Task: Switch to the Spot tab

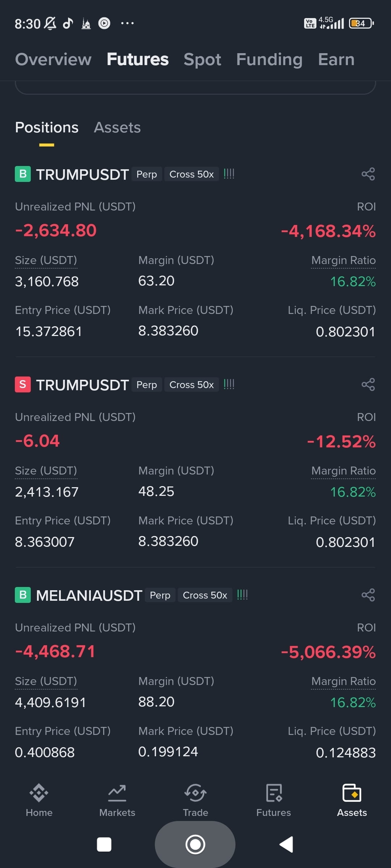Action: pyautogui.click(x=202, y=59)
